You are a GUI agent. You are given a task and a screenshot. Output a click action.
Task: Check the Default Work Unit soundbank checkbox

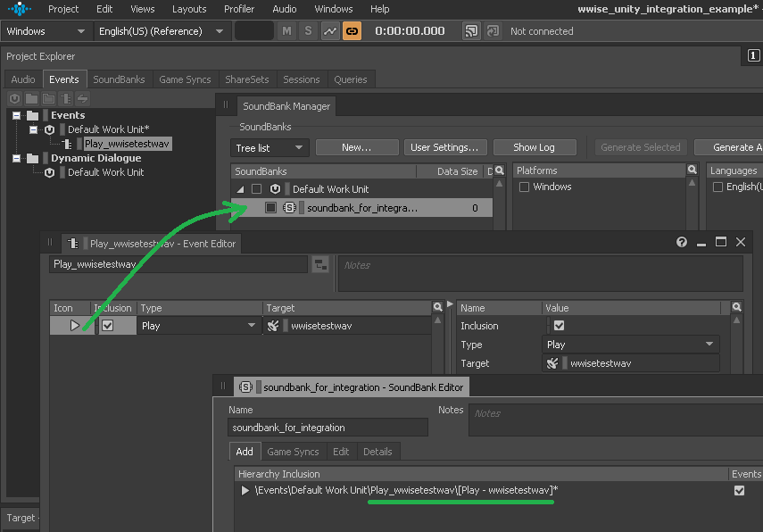[x=256, y=189]
